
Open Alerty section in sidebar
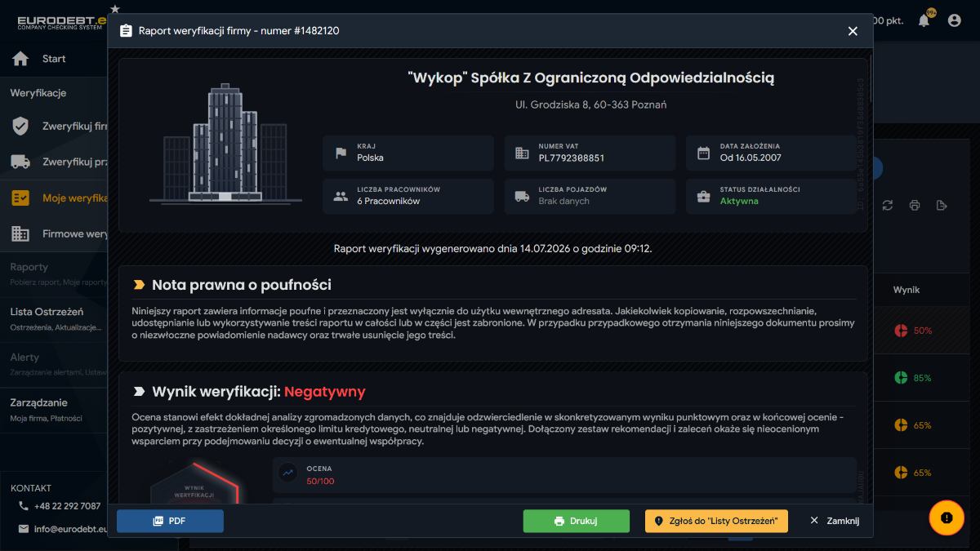click(54, 364)
